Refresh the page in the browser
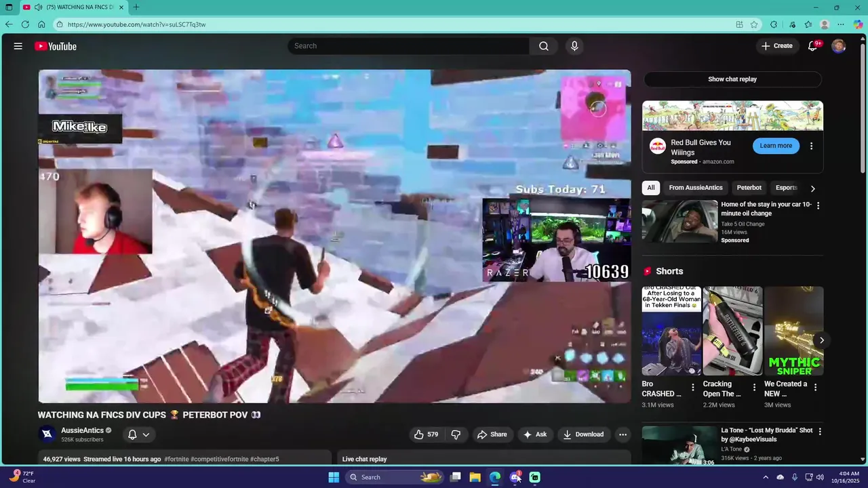The width and height of the screenshot is (868, 488). [x=25, y=24]
